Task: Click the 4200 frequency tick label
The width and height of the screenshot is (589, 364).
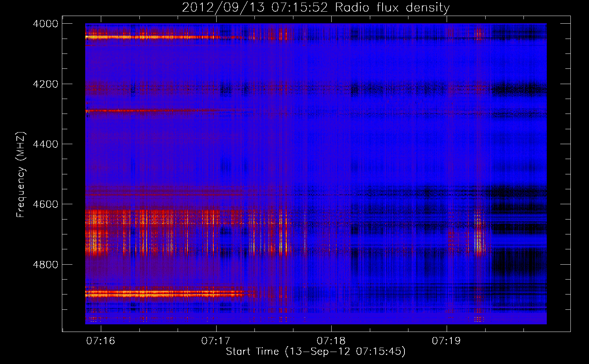Action: click(x=46, y=84)
